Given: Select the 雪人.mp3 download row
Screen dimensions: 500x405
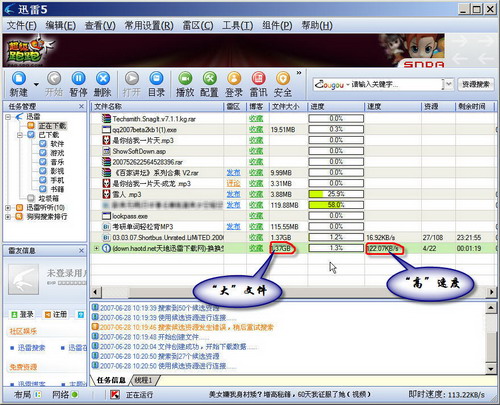Looking at the screenshot, I should pyautogui.click(x=293, y=194).
